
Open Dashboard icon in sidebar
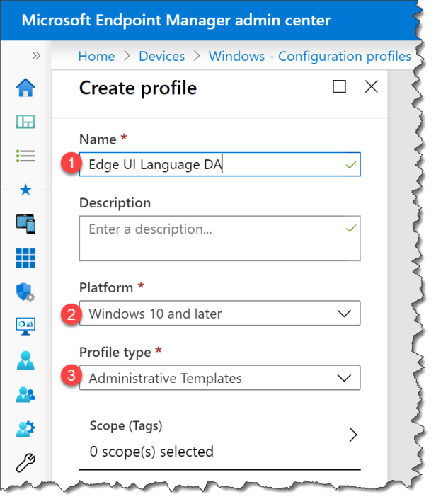point(25,122)
